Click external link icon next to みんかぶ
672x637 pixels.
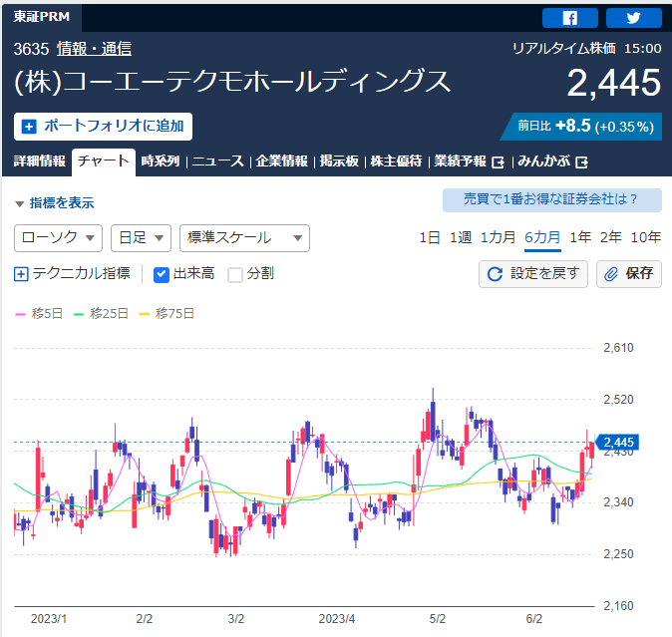(x=581, y=162)
